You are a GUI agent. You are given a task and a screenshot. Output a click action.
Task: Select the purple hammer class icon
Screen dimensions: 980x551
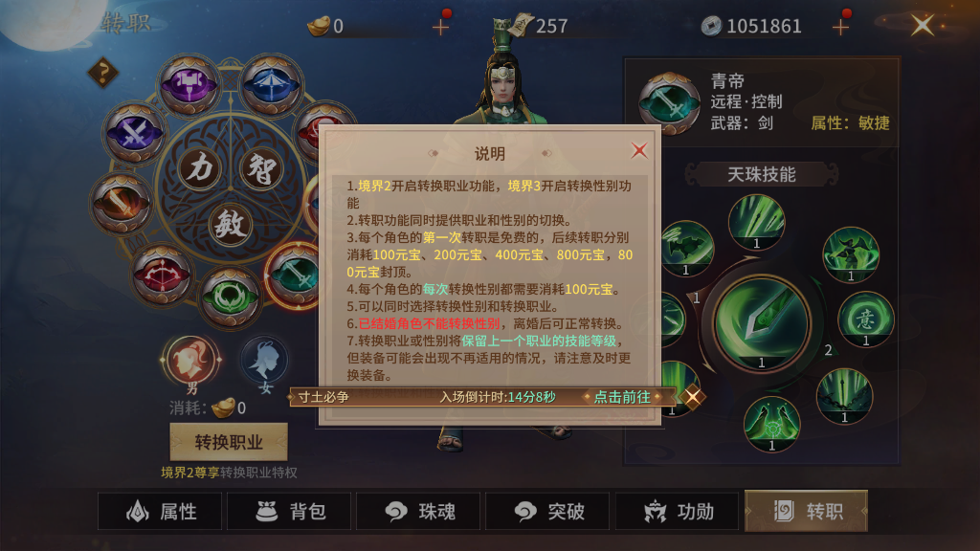189,85
